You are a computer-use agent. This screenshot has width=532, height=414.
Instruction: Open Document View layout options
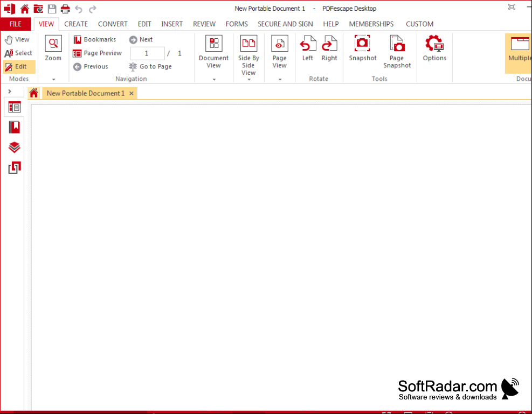pos(214,52)
